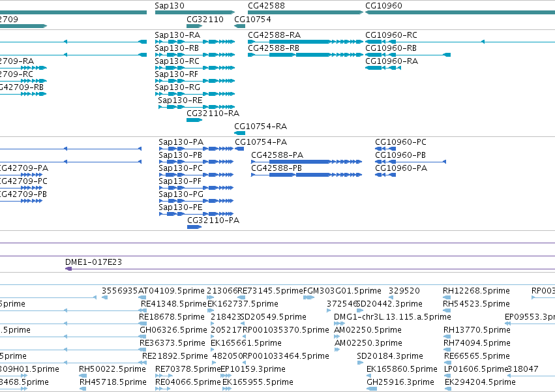This screenshot has width=555, height=392.
Task: Select the Sap130-PF protein label
Action: pyautogui.click(x=180, y=181)
